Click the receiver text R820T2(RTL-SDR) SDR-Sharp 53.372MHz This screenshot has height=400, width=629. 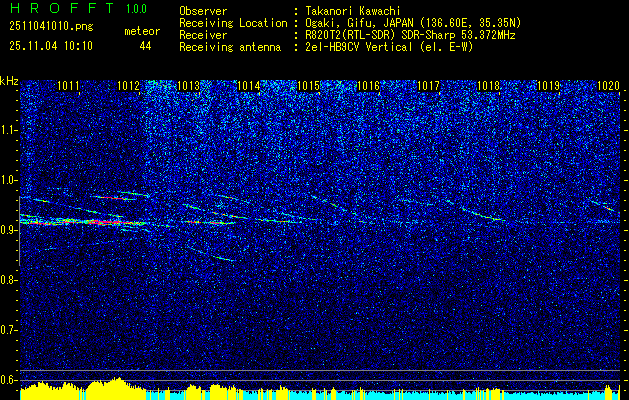pos(410,35)
